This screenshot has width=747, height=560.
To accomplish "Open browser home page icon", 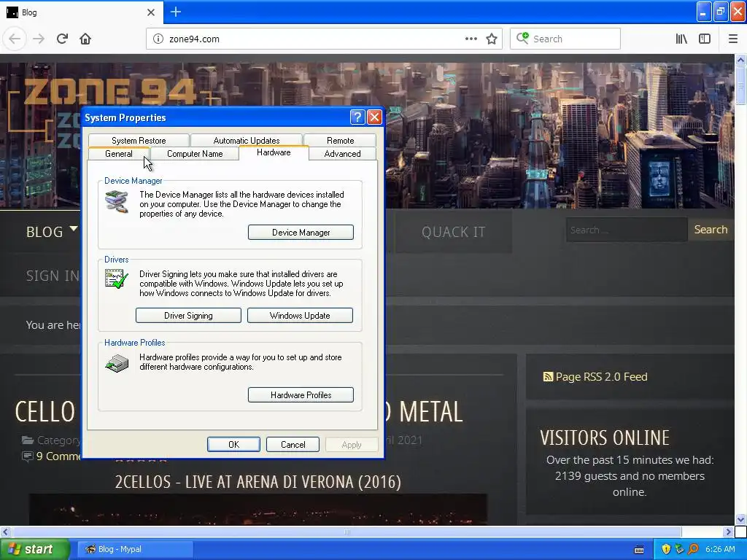I will click(85, 39).
